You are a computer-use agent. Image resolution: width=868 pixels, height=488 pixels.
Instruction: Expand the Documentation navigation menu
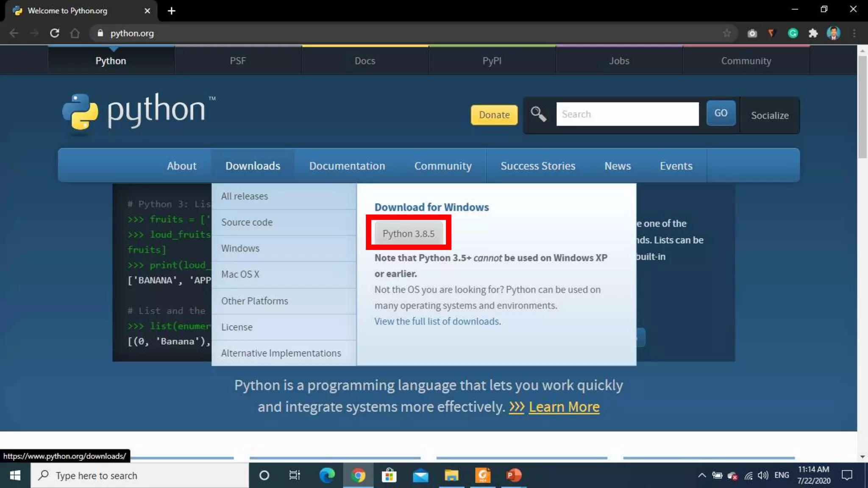click(347, 166)
